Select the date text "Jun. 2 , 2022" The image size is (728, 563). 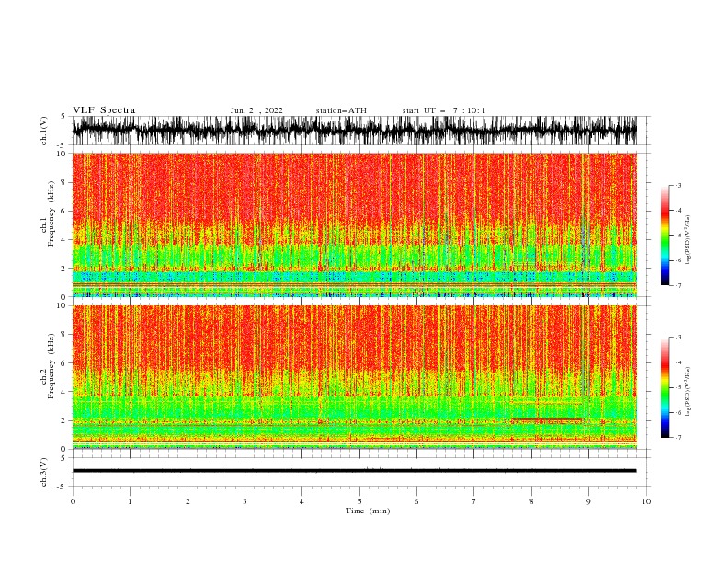click(256, 110)
